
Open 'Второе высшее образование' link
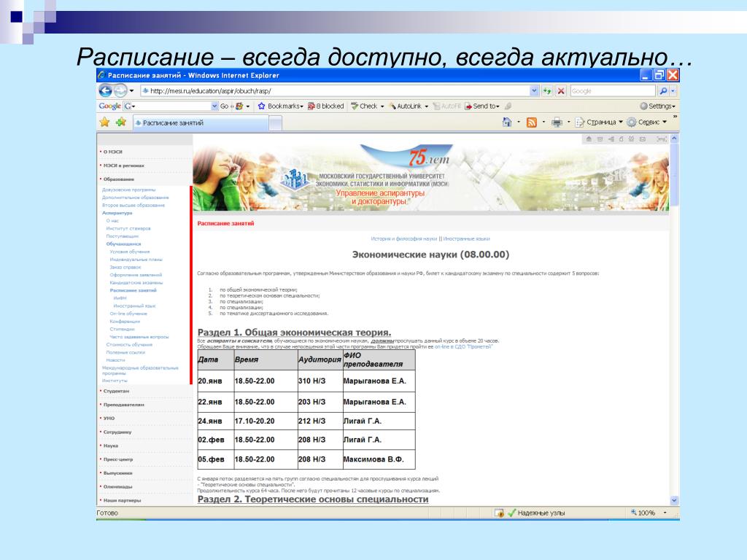point(133,205)
